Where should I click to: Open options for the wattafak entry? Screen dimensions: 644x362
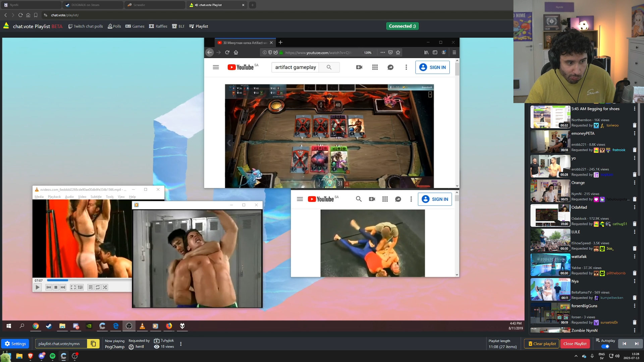[635, 257]
